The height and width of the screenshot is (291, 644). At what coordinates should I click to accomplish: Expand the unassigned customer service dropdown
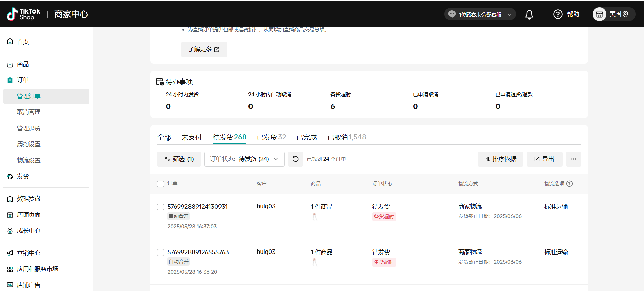click(510, 15)
